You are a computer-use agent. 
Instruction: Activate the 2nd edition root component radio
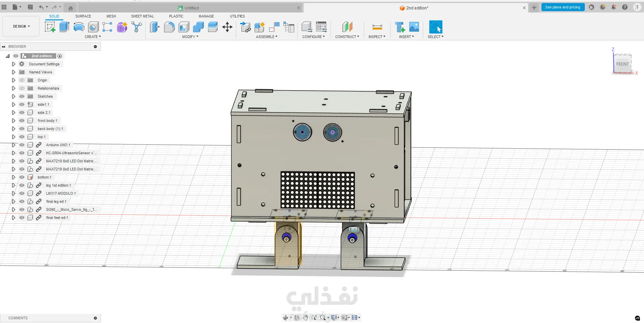pos(60,56)
